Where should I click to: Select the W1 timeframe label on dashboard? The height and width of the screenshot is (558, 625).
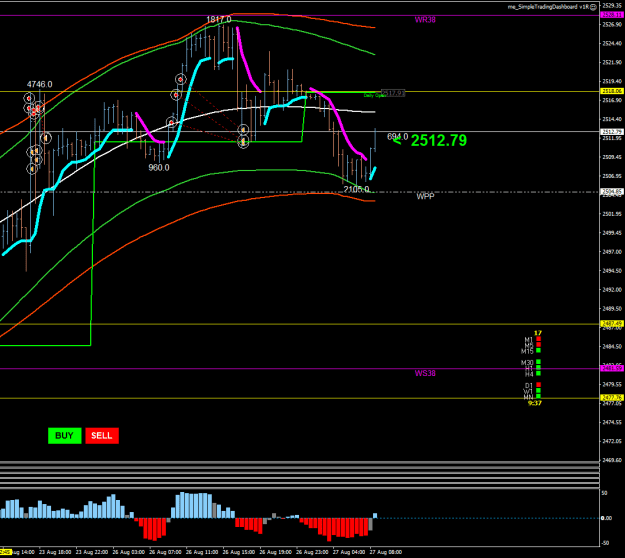click(x=529, y=391)
